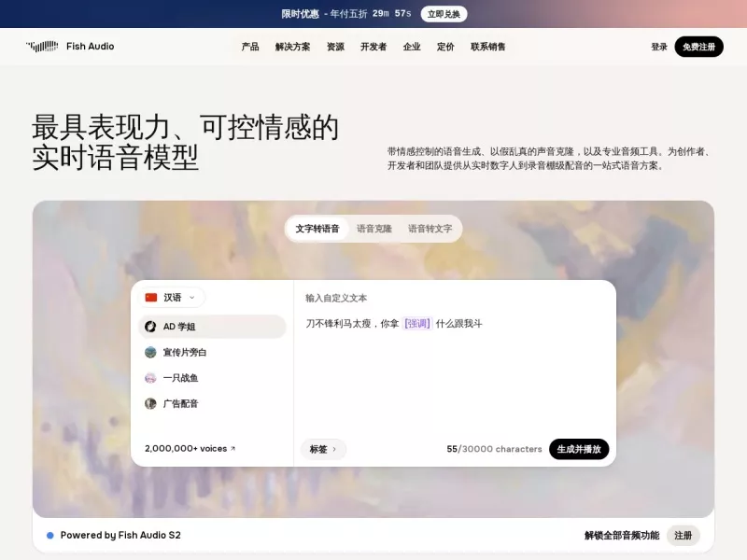Select the 宣传片旁白 voice row text
Image resolution: width=747 pixels, height=560 pixels.
185,352
